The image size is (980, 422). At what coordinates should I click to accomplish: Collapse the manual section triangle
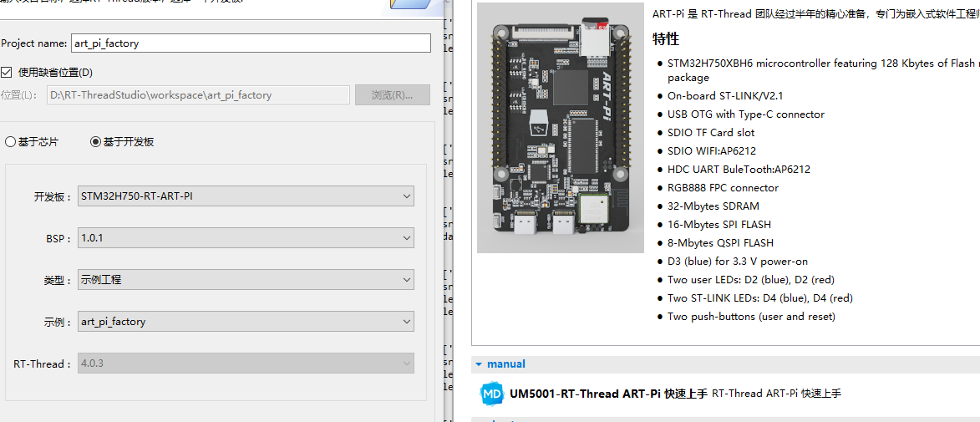tap(479, 364)
